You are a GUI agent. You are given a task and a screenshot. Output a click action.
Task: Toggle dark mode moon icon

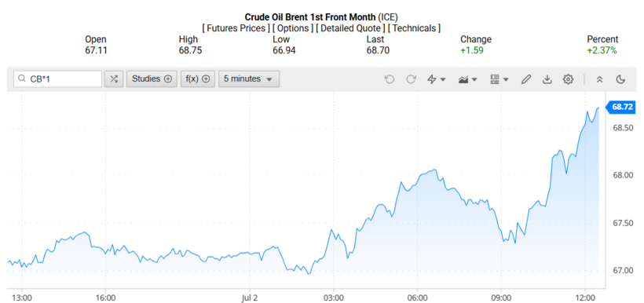[x=620, y=79]
